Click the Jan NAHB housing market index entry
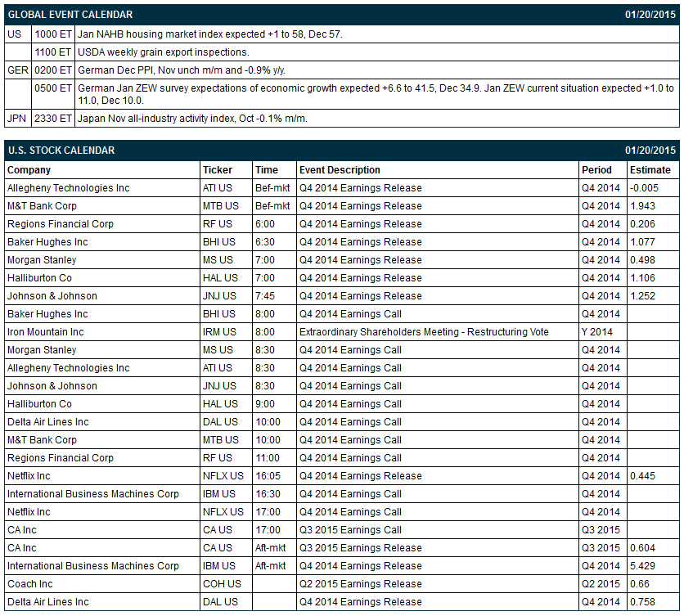The image size is (684, 616). pos(210,34)
